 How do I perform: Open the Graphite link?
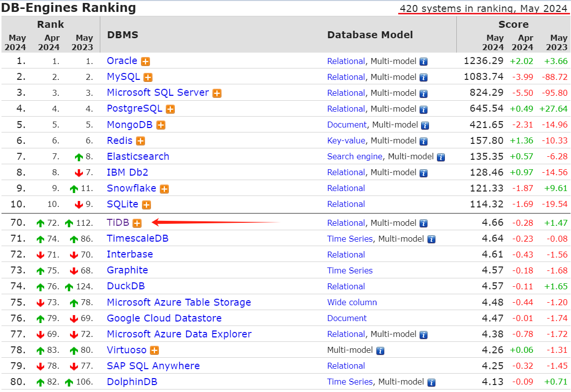pyautogui.click(x=128, y=270)
